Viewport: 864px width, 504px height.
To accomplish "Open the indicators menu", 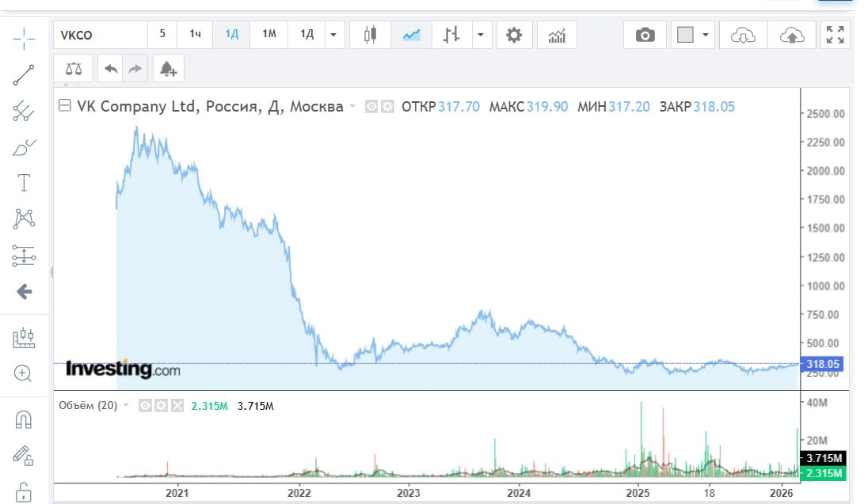I will (557, 36).
